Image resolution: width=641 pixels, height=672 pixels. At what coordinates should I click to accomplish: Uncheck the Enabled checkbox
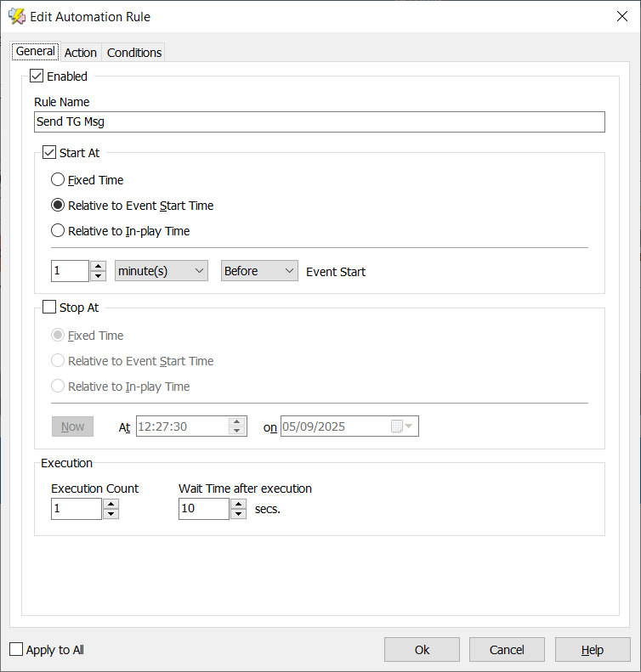pyautogui.click(x=37, y=76)
